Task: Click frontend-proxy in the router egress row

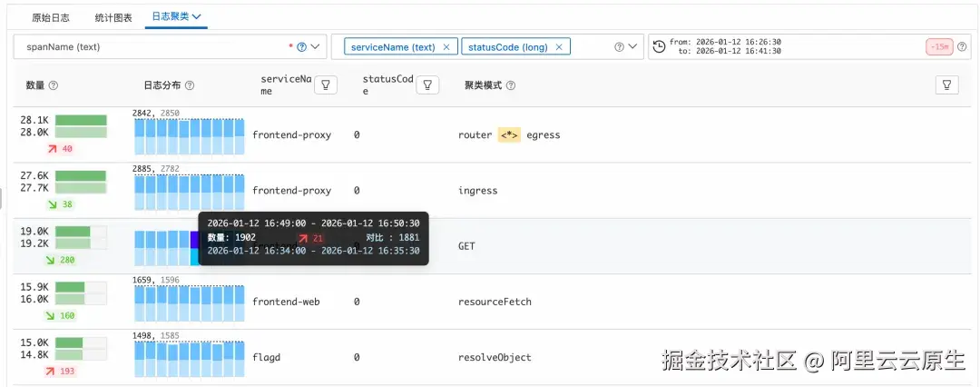Action: pyautogui.click(x=292, y=134)
